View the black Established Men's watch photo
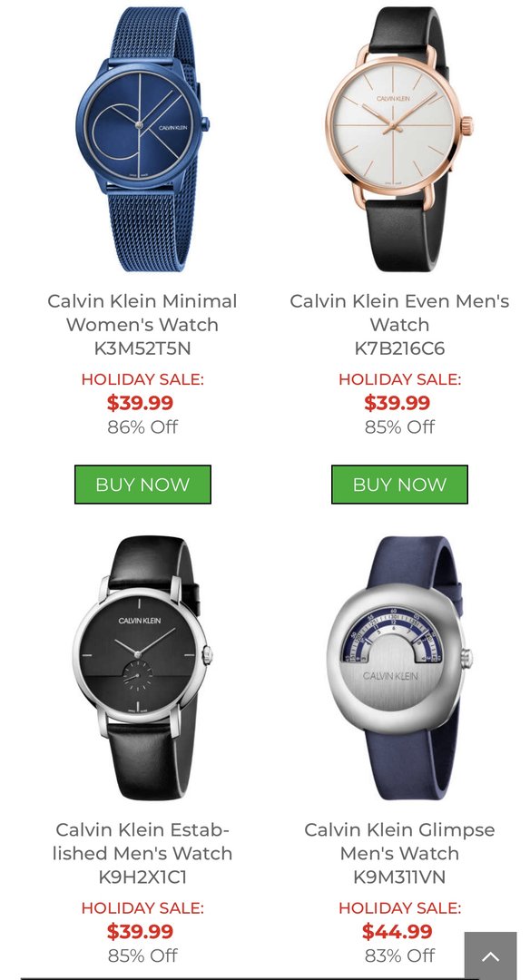 pos(142,668)
